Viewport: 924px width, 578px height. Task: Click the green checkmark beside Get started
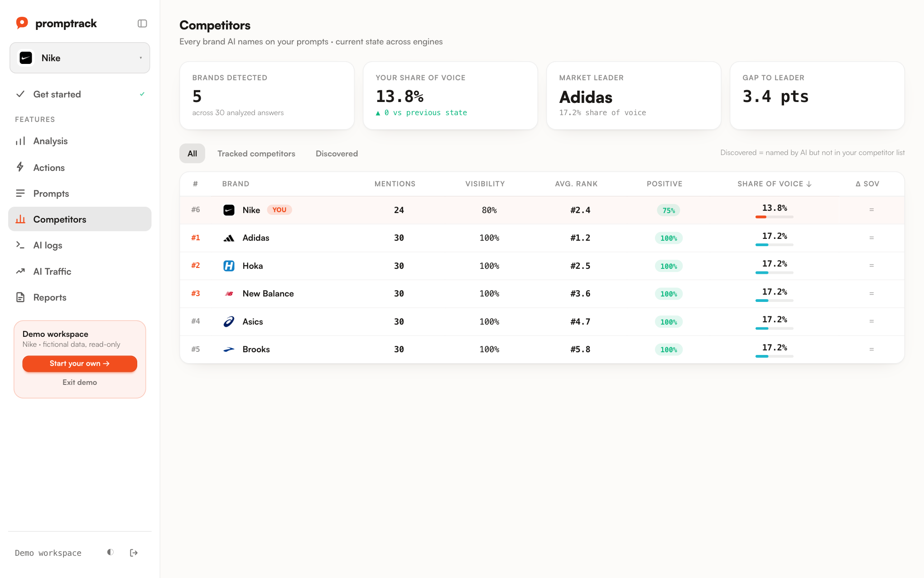click(x=142, y=94)
